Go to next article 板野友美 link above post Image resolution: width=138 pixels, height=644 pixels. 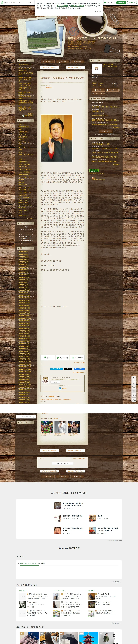point(76,68)
